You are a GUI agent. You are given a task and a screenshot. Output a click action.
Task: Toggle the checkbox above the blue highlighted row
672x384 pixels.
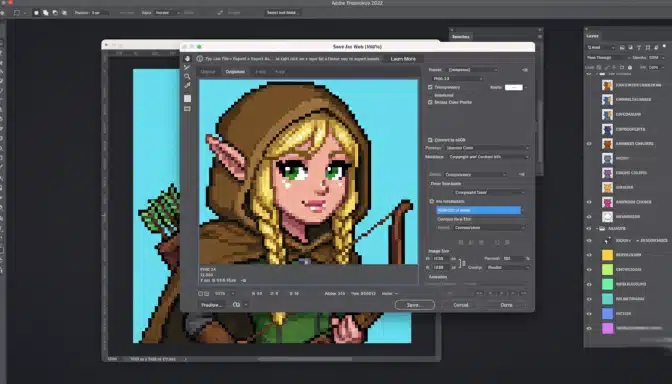click(x=432, y=201)
